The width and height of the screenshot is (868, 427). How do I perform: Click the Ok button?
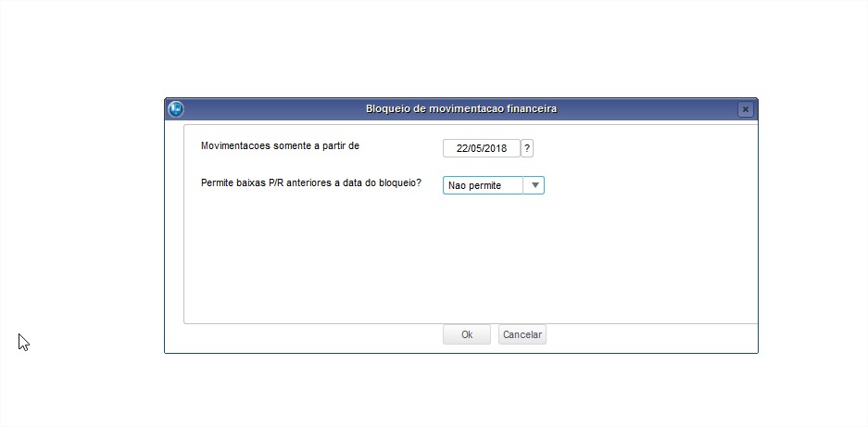(467, 334)
